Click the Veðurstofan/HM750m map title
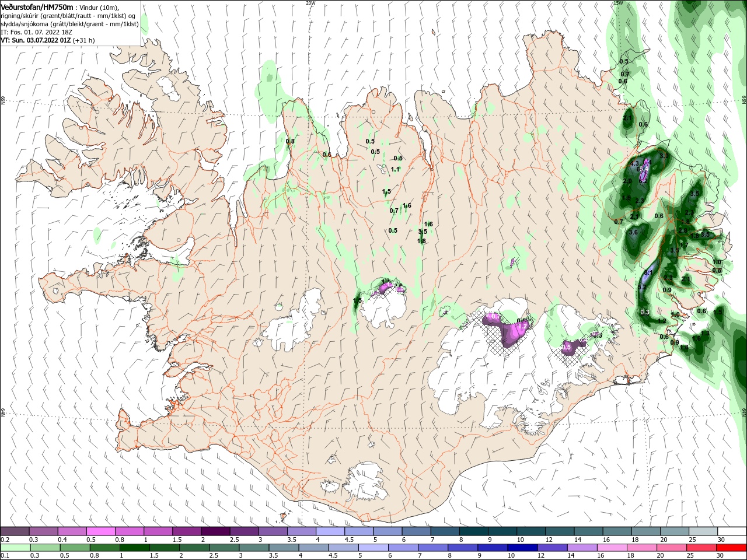This screenshot has height=560, width=747. tap(37, 6)
